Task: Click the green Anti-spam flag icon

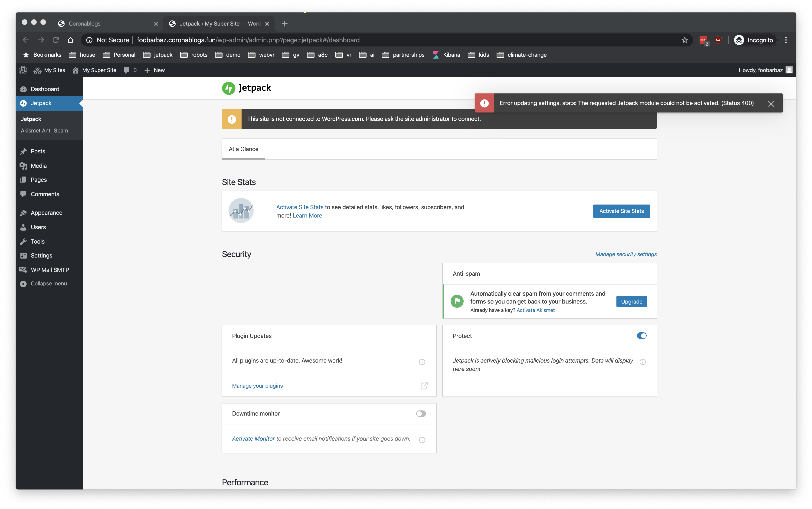Action: pos(457,301)
